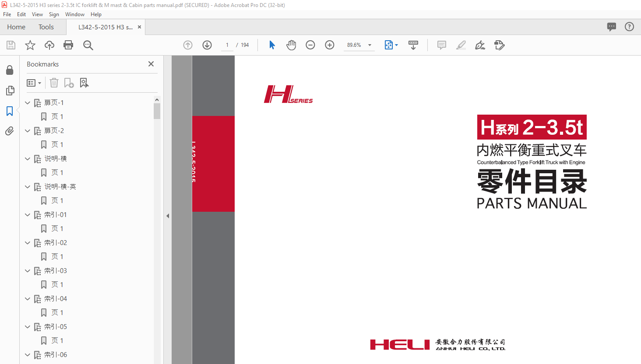The image size is (641, 364).
Task: Switch to the Home tab
Action: [16, 27]
